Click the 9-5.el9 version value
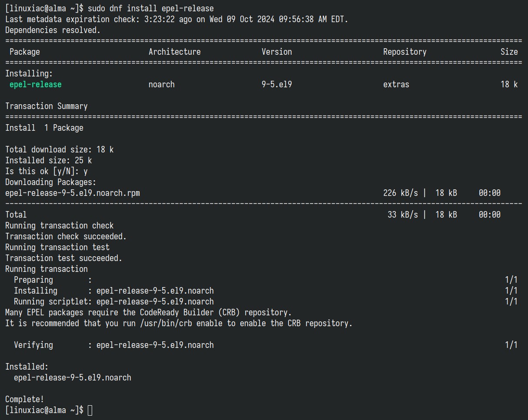528x420 pixels. [x=277, y=84]
